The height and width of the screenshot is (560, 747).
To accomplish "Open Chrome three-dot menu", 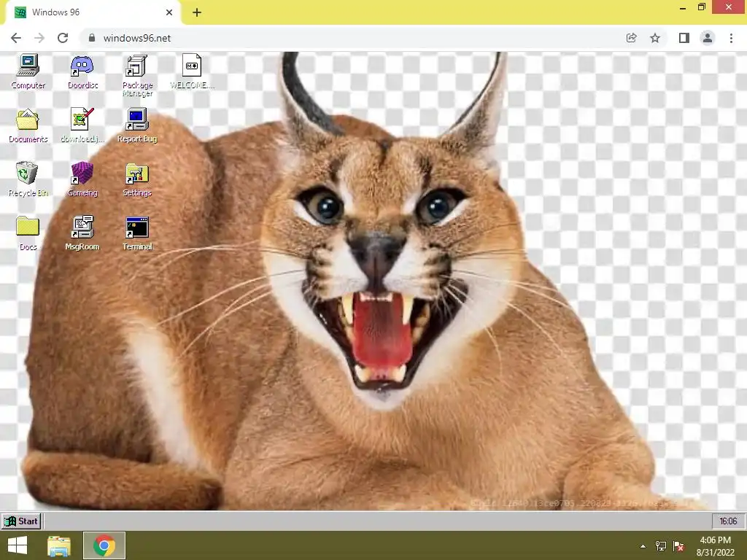I will [731, 38].
